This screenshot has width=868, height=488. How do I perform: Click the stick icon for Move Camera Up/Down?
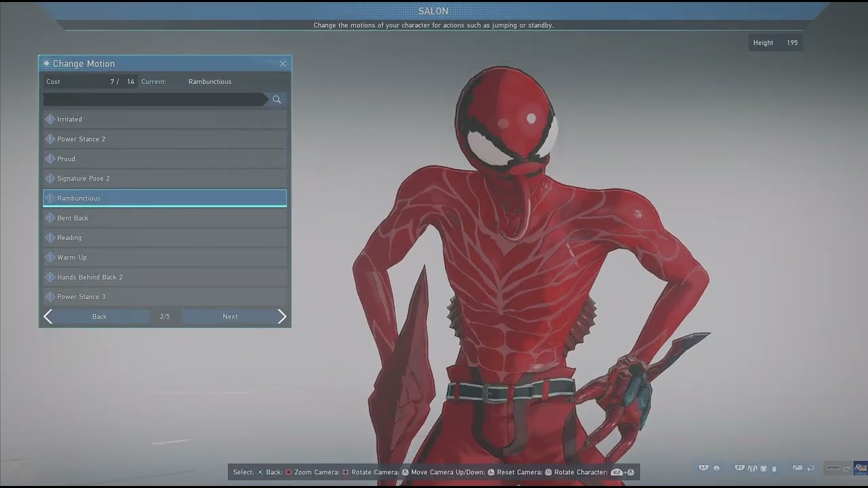coord(491,472)
